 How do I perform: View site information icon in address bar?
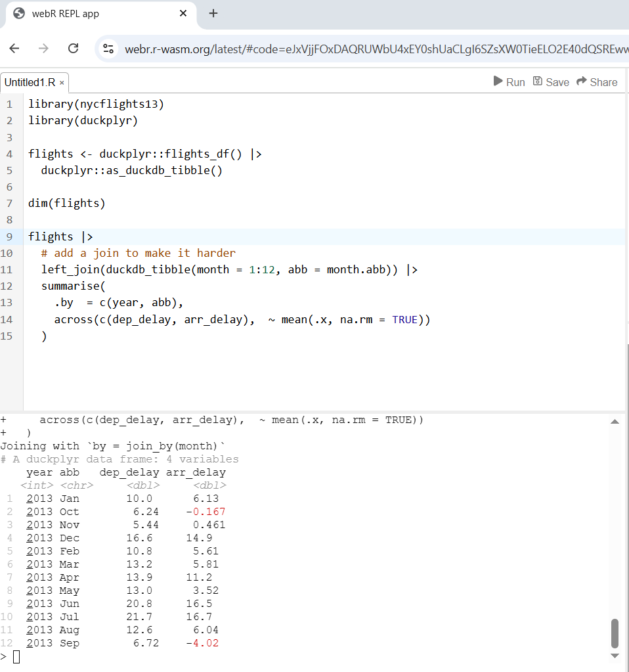(x=108, y=49)
